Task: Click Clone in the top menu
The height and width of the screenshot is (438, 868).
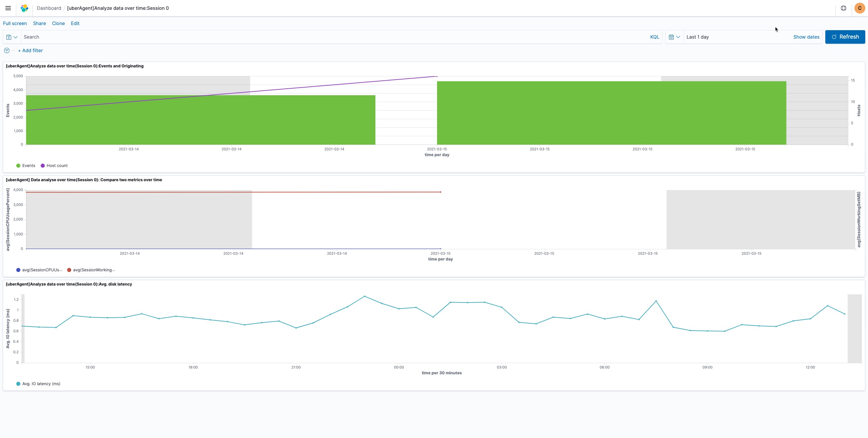Action: pos(58,23)
